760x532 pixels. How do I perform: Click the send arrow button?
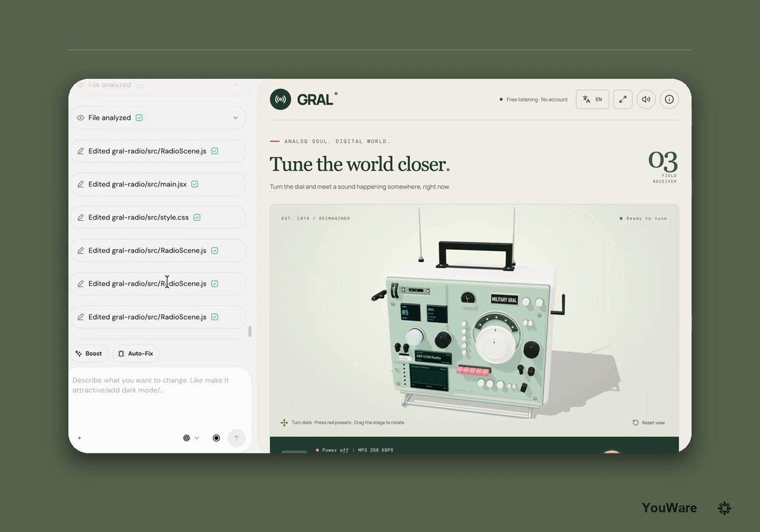point(236,438)
